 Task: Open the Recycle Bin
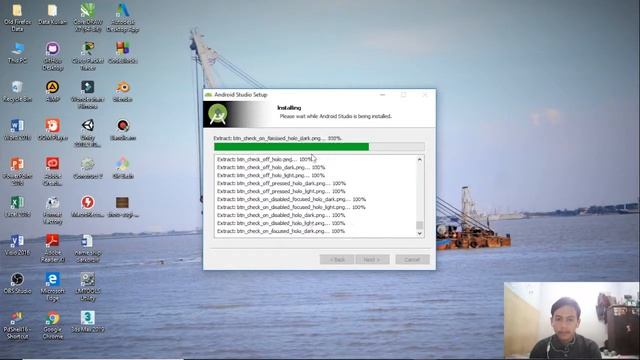pos(17,91)
